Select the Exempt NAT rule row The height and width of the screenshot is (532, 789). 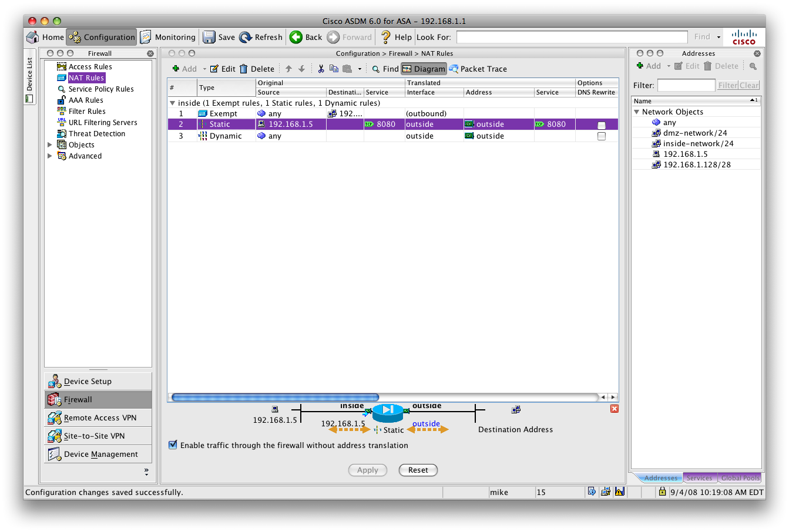click(392, 113)
